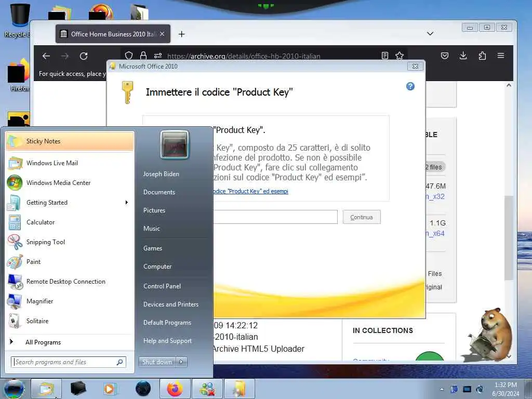
Task: Reload the page in Firefox
Action: tap(84, 56)
